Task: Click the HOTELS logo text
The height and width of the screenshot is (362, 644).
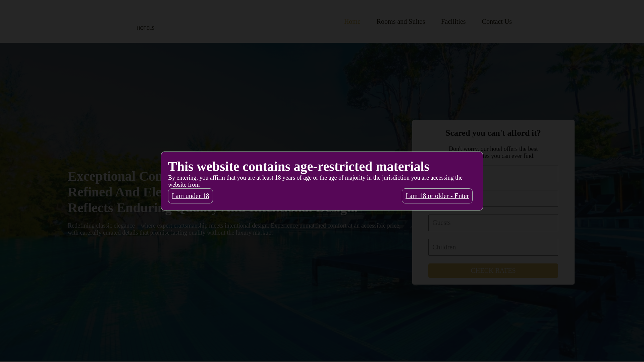Action: coord(146,28)
